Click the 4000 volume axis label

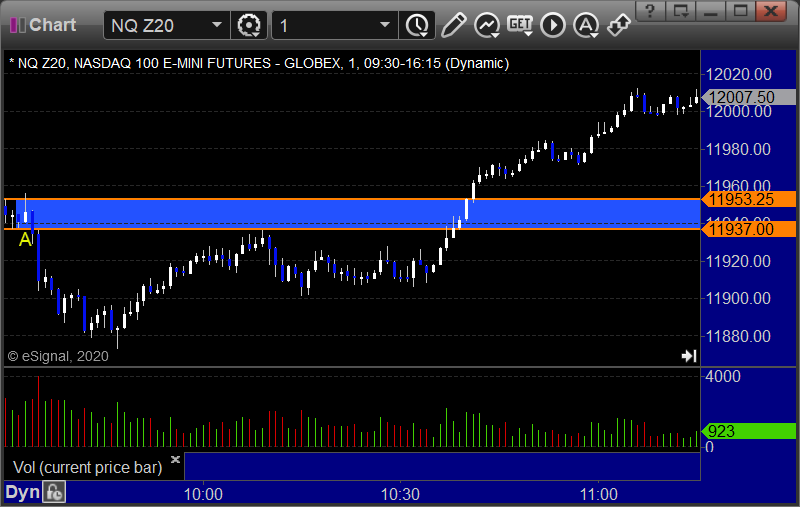[722, 376]
